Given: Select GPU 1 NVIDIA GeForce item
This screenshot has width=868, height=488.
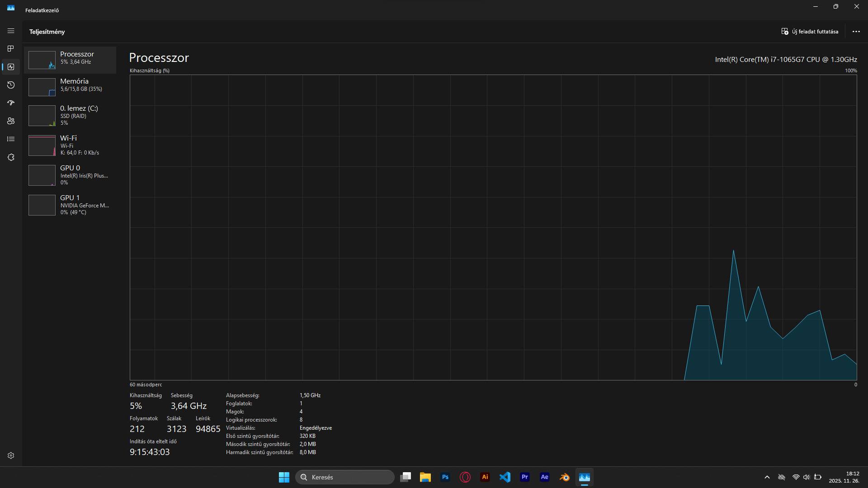Looking at the screenshot, I should point(70,205).
